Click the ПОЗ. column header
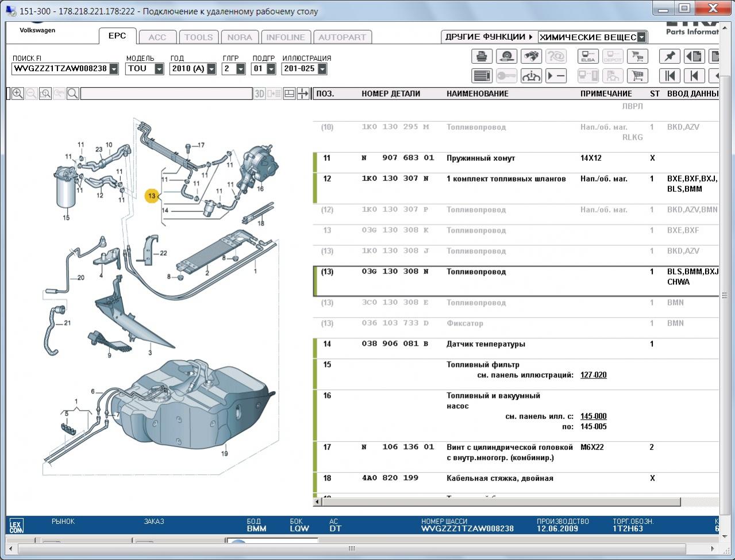 pyautogui.click(x=325, y=94)
